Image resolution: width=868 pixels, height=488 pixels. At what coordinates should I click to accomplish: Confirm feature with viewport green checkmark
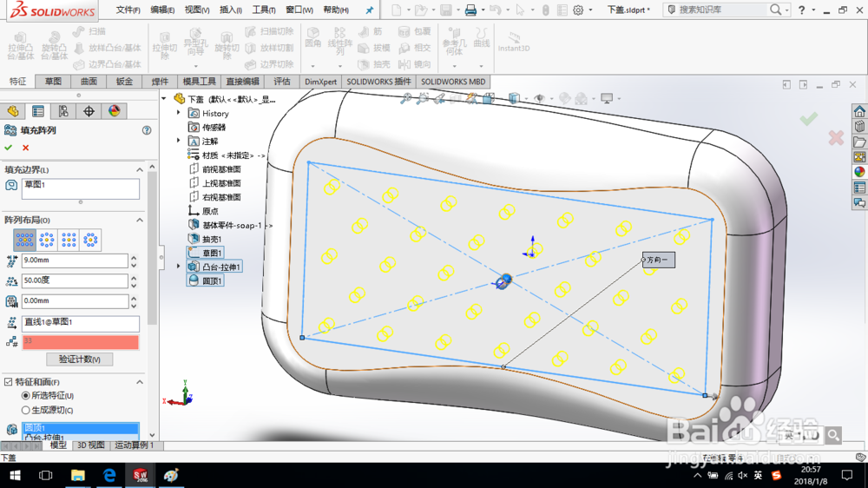(x=809, y=118)
